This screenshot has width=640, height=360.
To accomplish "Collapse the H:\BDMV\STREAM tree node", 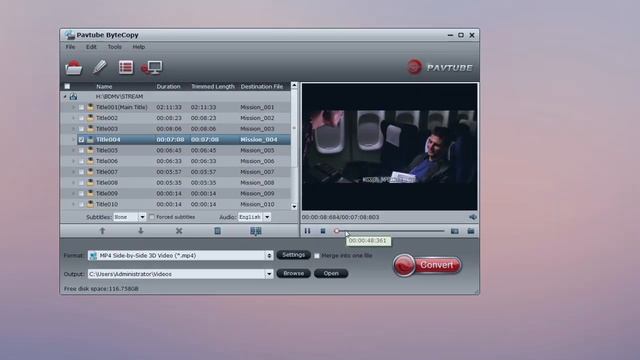I will (x=65, y=97).
